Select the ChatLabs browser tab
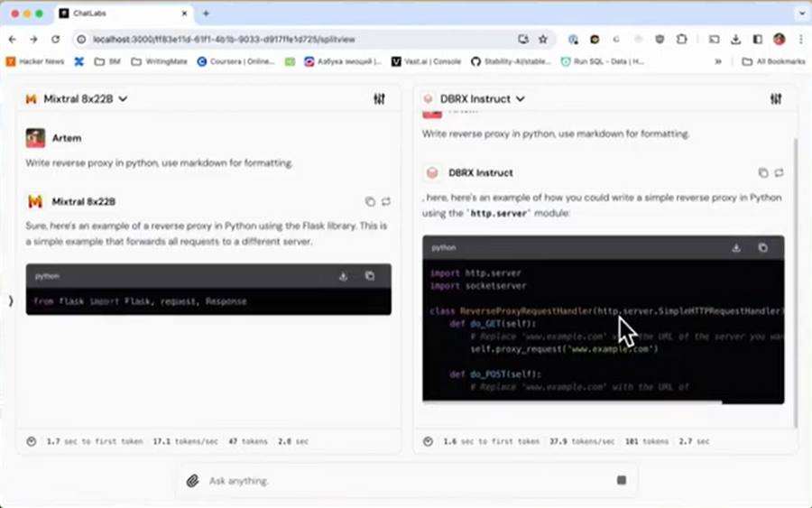 pyautogui.click(x=122, y=14)
